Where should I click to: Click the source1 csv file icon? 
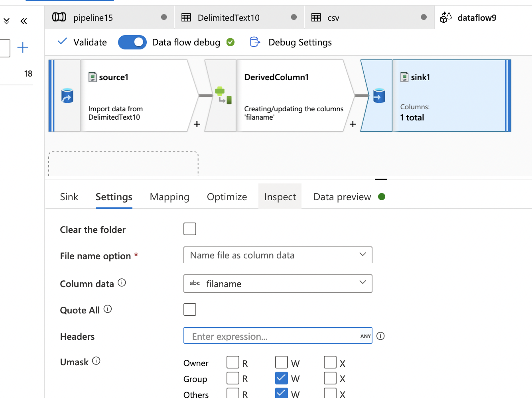pos(93,77)
